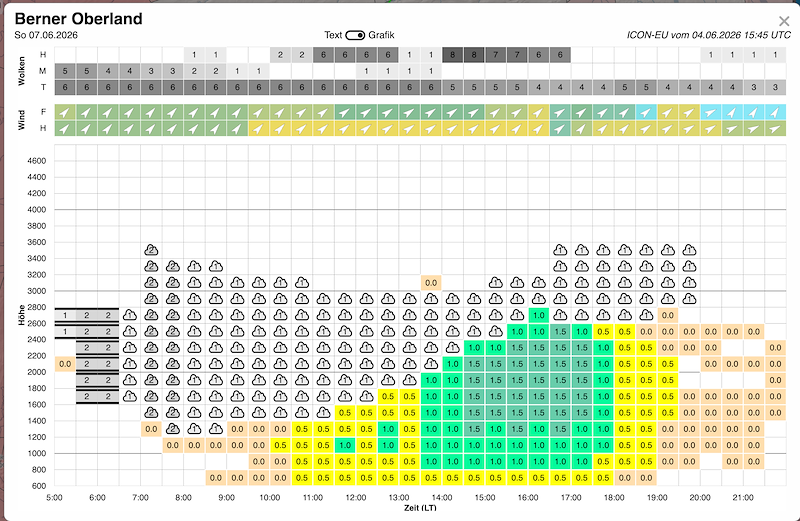Click the cyan Wind F arrow at 18:30
Screen dimensions: 800x521
pos(646,112)
